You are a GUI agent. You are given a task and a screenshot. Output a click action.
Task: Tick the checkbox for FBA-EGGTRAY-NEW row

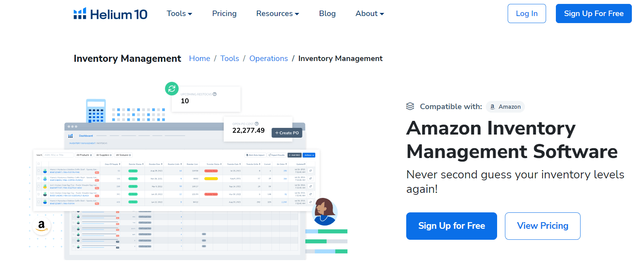(x=38, y=186)
